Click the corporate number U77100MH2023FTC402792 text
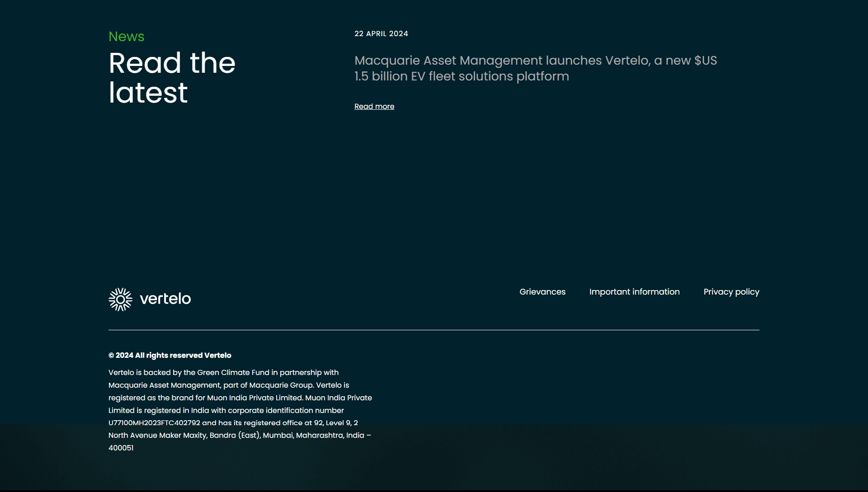 (154, 423)
